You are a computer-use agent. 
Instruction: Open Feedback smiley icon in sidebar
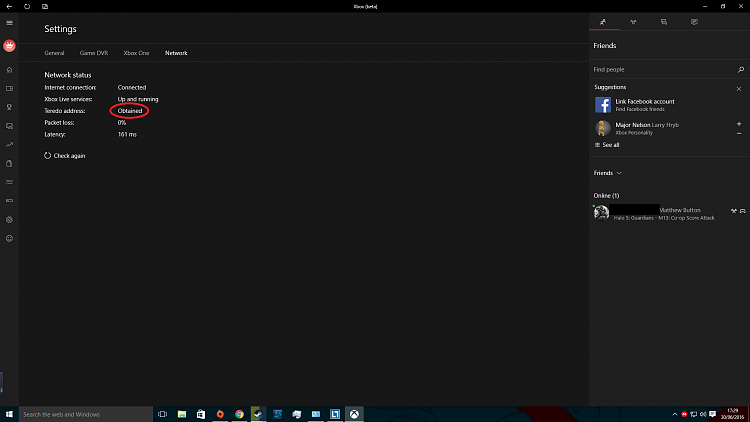point(9,238)
